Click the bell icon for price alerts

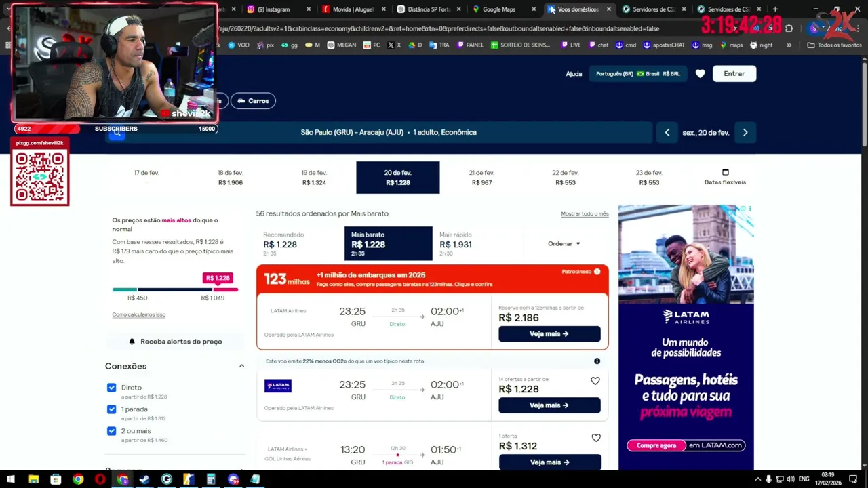point(132,342)
